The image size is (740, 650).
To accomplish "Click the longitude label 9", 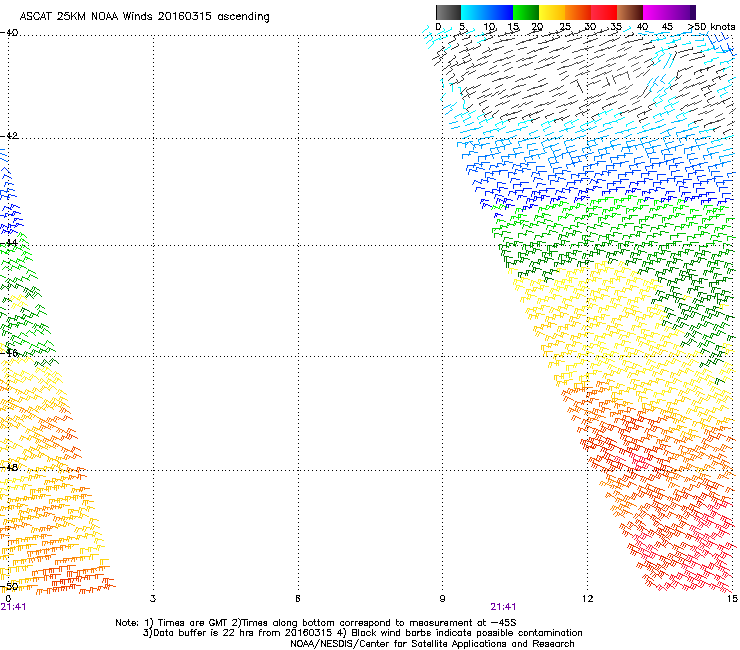I will (442, 599).
